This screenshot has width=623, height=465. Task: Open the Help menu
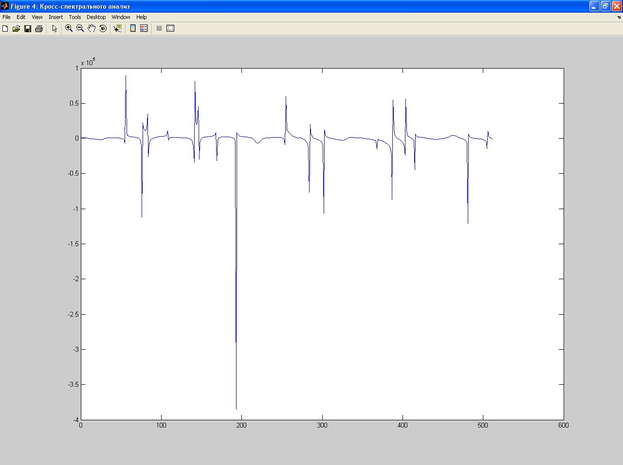pos(141,17)
